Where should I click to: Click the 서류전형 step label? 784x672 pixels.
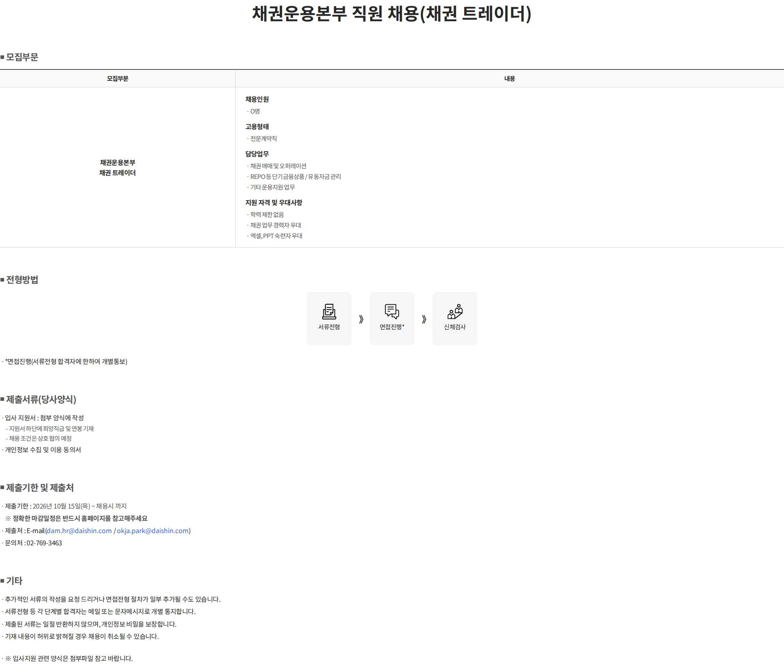click(x=329, y=327)
